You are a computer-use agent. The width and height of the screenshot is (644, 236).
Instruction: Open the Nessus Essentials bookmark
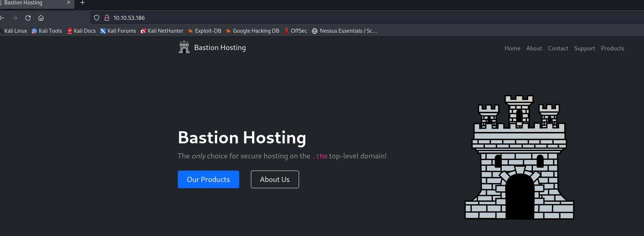click(x=345, y=31)
